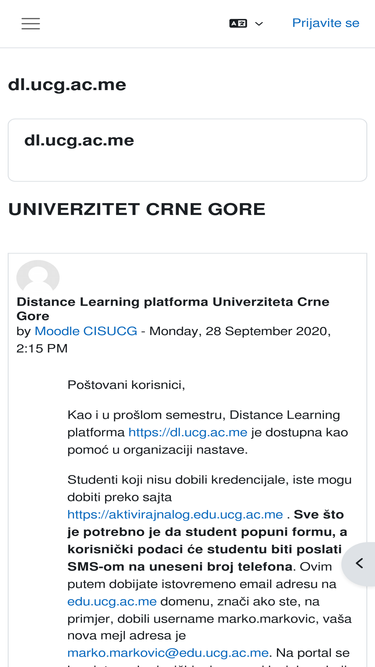Click the Poštovani korisnici greeting text
Image resolution: width=375 pixels, height=667 pixels.
[126, 385]
